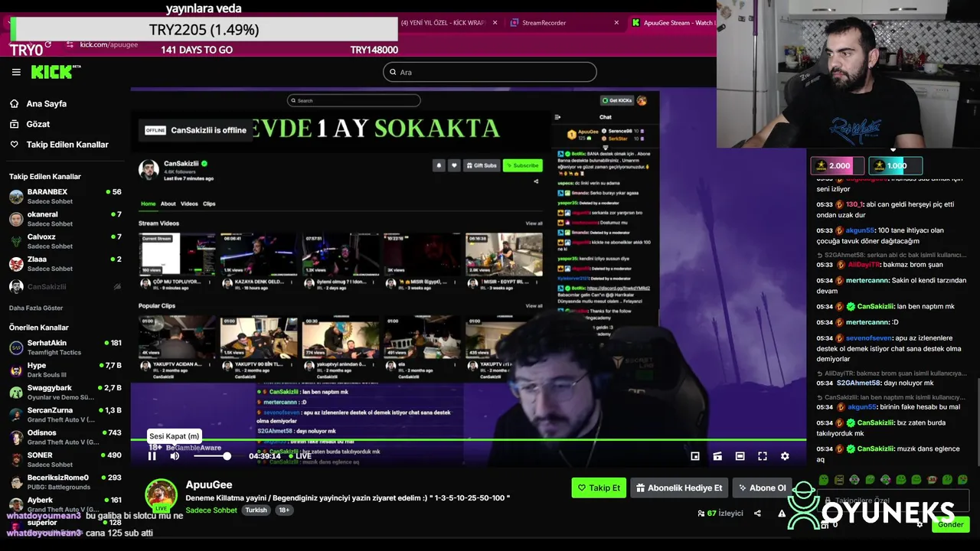
Task: Open the followed channel Zlaaa
Action: pos(65,263)
